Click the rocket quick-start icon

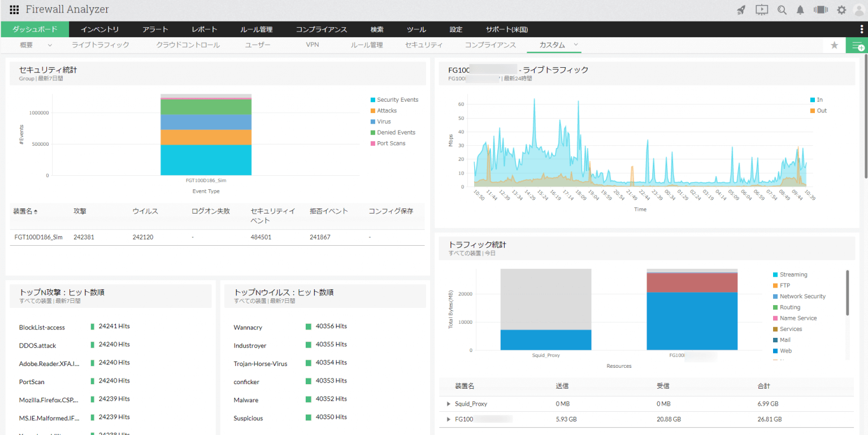coord(741,10)
